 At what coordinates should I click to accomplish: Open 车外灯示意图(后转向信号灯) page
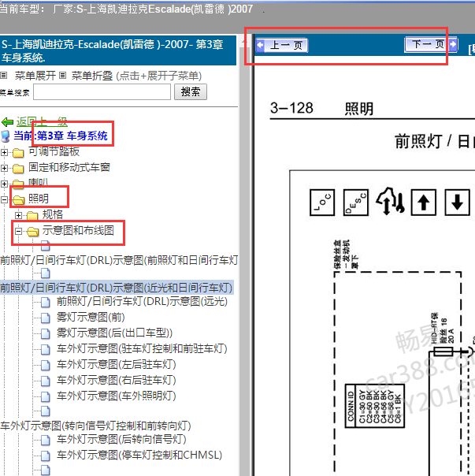[x=121, y=439]
